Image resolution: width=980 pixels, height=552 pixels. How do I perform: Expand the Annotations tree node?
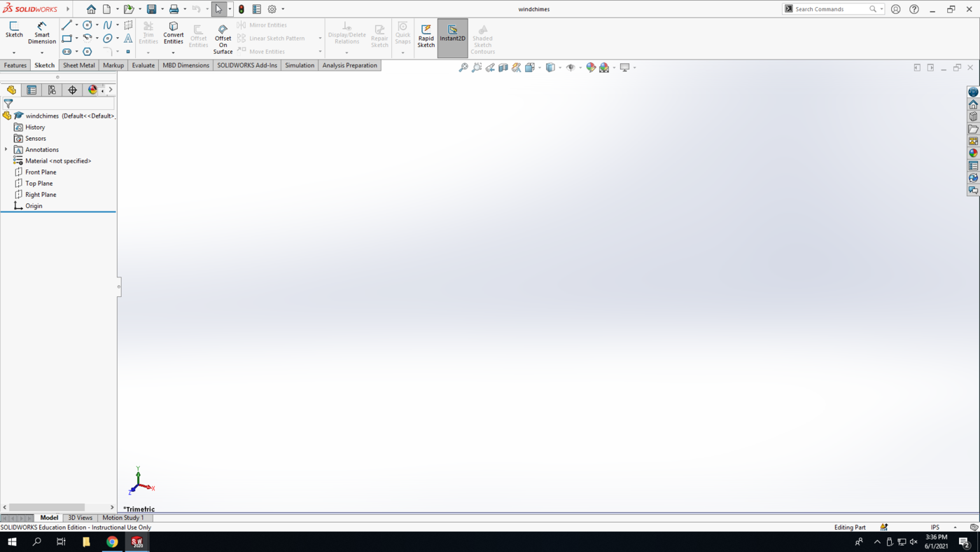click(6, 150)
